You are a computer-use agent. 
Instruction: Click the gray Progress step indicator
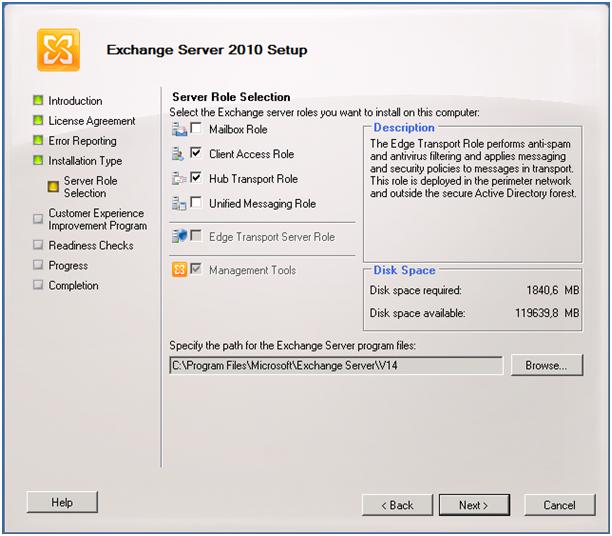pos(38,265)
